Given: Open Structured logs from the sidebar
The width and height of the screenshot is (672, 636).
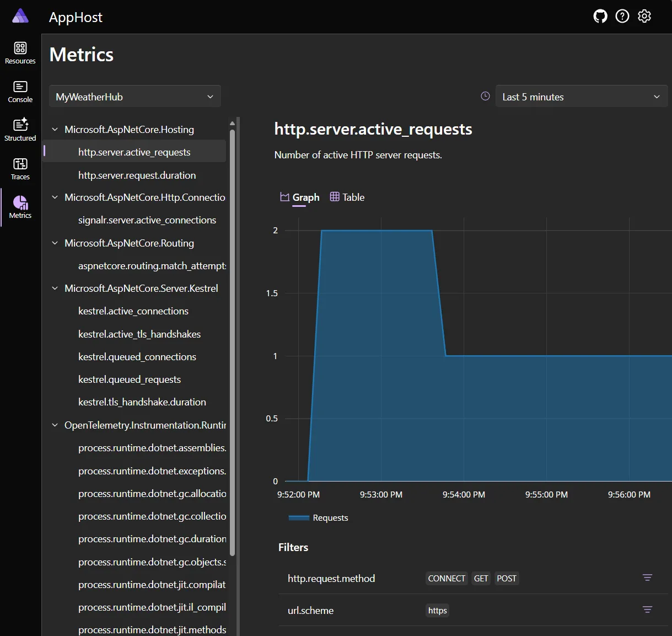Looking at the screenshot, I should click(x=20, y=130).
